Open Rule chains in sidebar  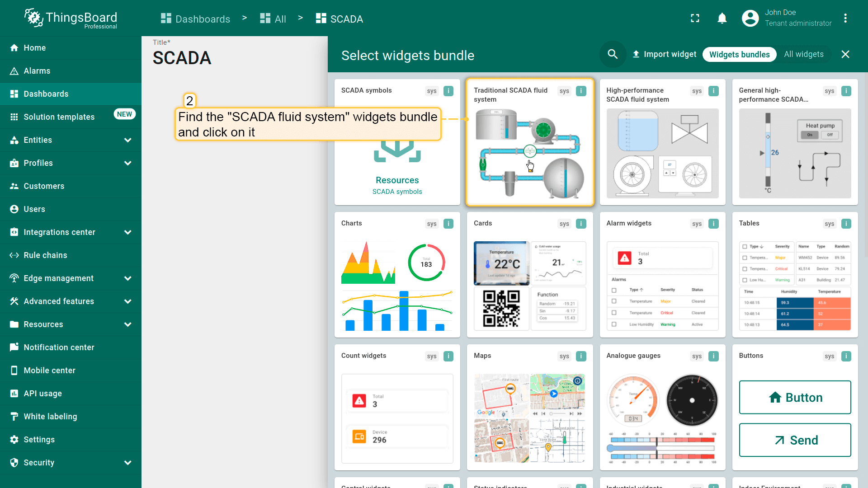tap(45, 255)
